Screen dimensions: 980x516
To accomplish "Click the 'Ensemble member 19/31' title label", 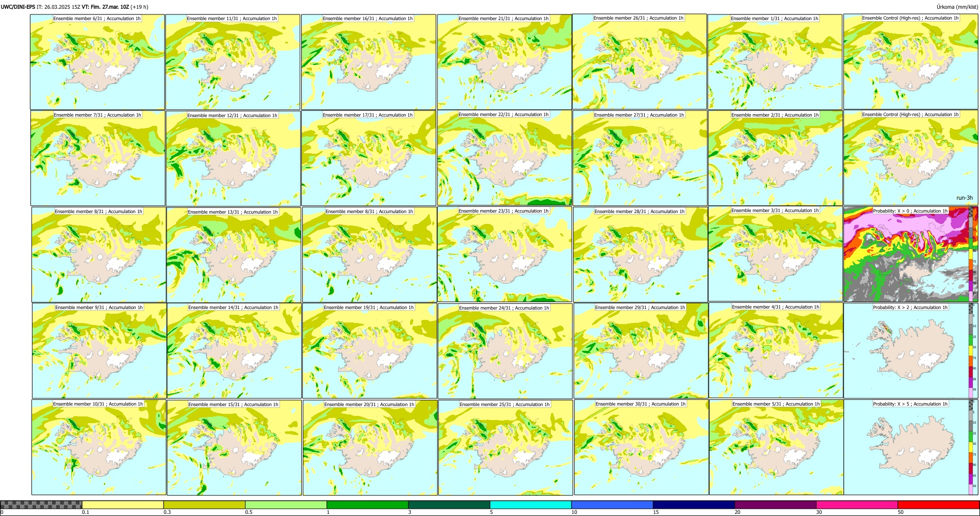I will (369, 308).
